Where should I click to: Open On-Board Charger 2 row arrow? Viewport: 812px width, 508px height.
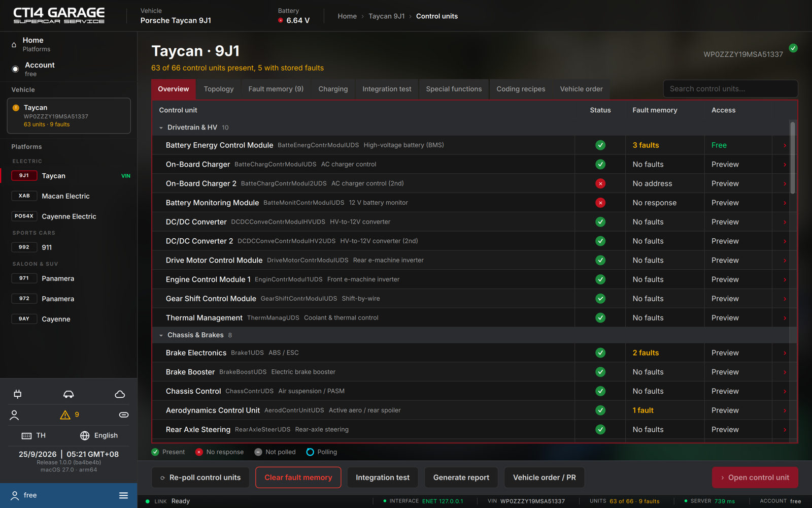pos(785,183)
